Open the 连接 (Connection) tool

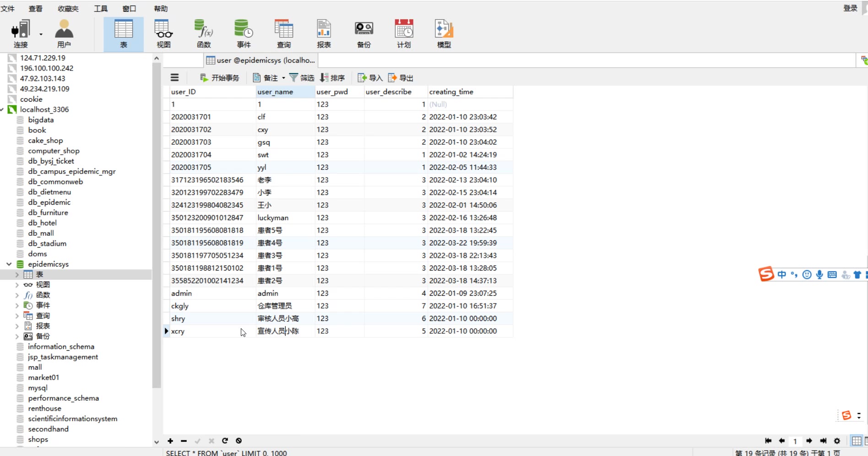click(21, 34)
